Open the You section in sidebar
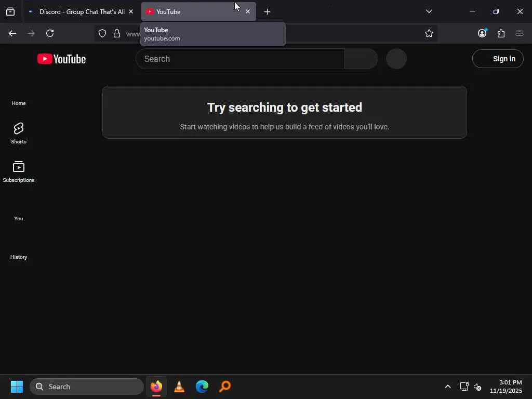Screen dimensions: 532x399 (19, 219)
